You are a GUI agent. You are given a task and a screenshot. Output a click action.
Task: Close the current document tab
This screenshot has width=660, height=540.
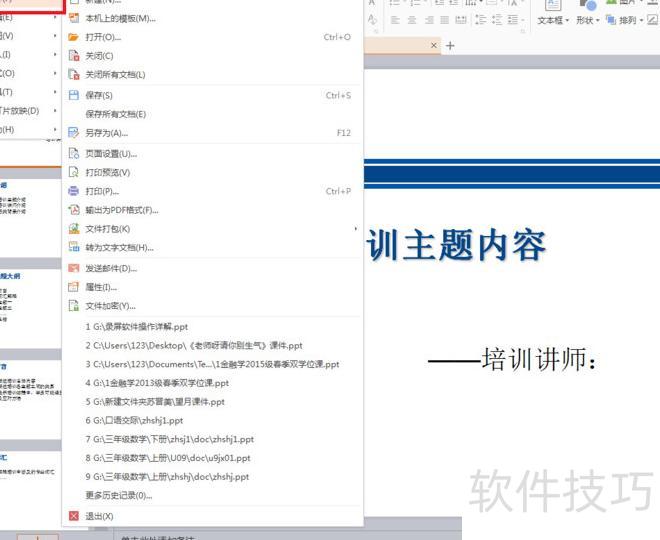click(x=434, y=45)
